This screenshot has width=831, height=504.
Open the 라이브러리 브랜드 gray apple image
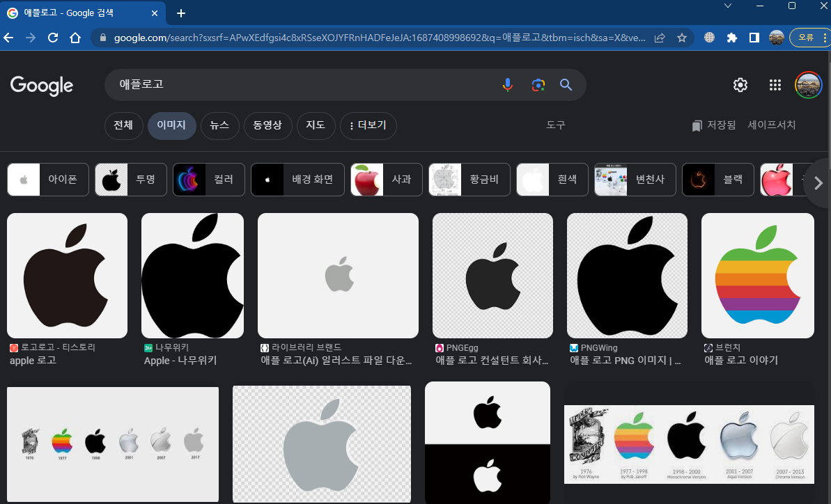click(x=338, y=275)
